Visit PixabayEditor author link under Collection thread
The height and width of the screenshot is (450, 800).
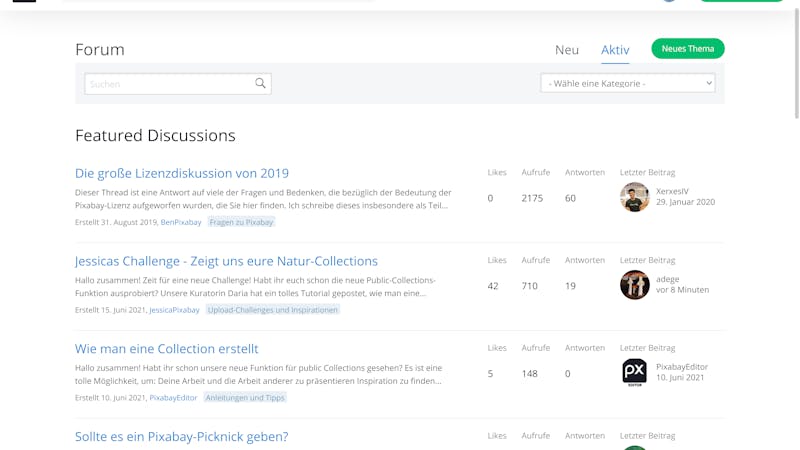[x=173, y=397]
